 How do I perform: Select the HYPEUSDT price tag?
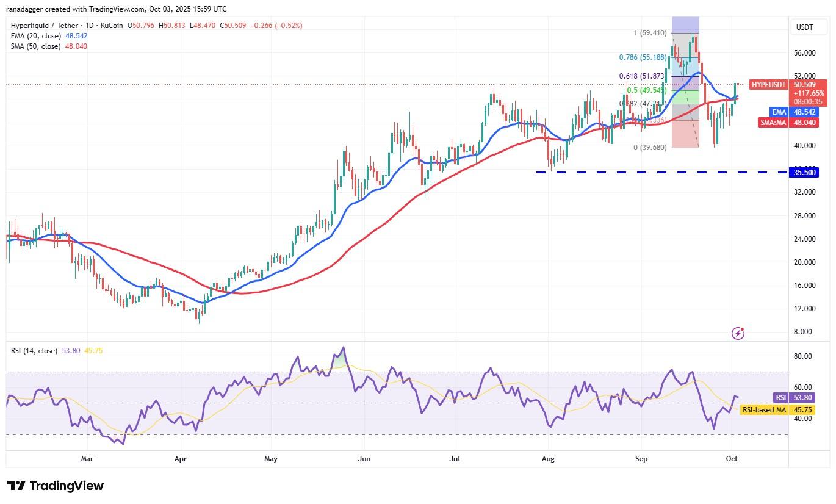click(768, 85)
